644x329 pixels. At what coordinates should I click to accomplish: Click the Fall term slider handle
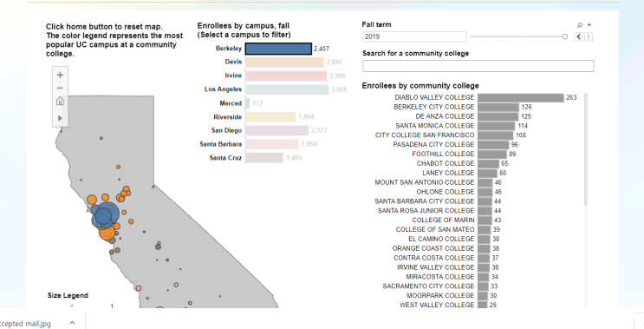coord(565,36)
